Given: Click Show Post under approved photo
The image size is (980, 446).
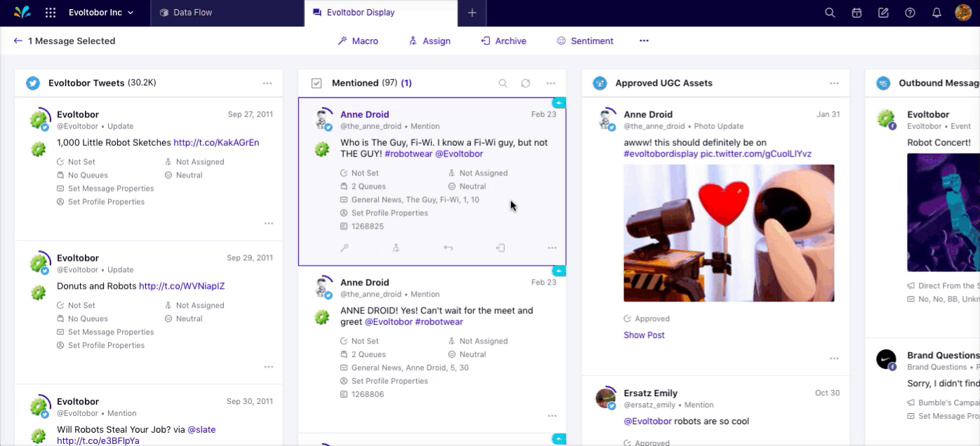Looking at the screenshot, I should (644, 335).
